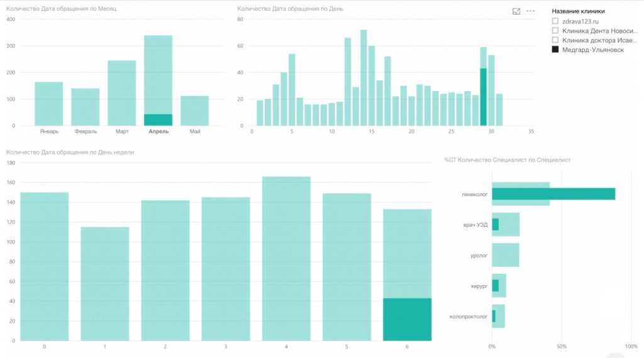Click the 'колопроктолог' axis label
The height and width of the screenshot is (358, 644).
coord(469,317)
